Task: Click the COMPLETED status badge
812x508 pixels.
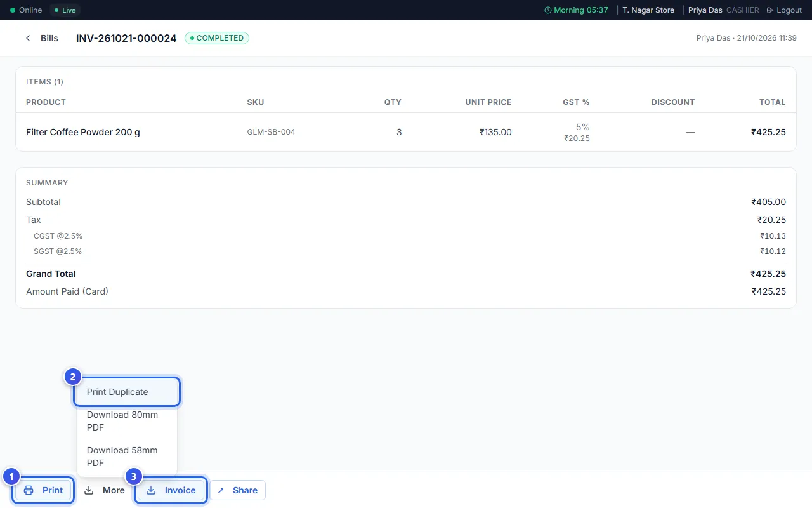Action: tap(217, 38)
